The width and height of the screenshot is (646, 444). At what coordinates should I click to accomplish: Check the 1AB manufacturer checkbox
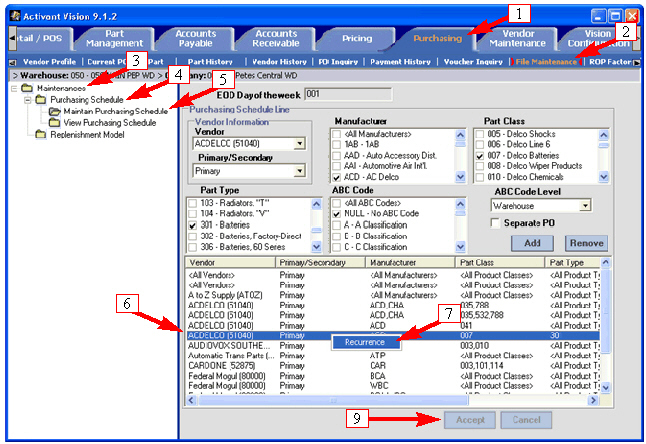(x=337, y=145)
